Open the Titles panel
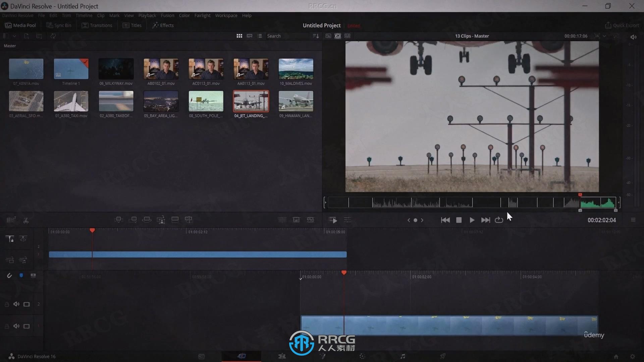This screenshot has height=362, width=644. (132, 25)
